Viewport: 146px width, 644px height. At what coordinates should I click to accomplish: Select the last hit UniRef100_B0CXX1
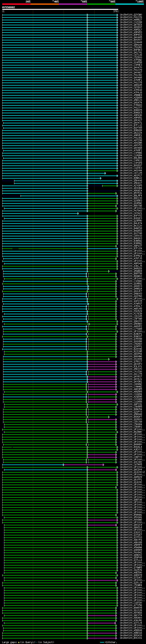[x=131, y=638]
